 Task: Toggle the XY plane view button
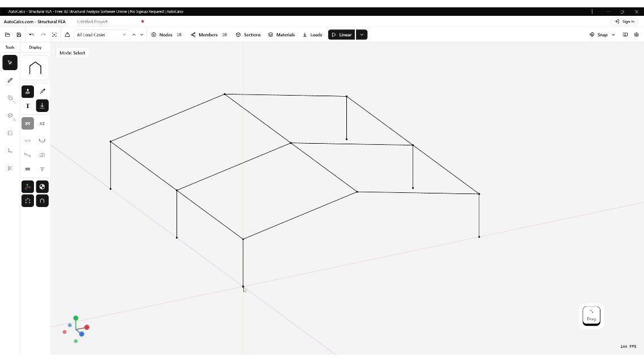coord(28,123)
